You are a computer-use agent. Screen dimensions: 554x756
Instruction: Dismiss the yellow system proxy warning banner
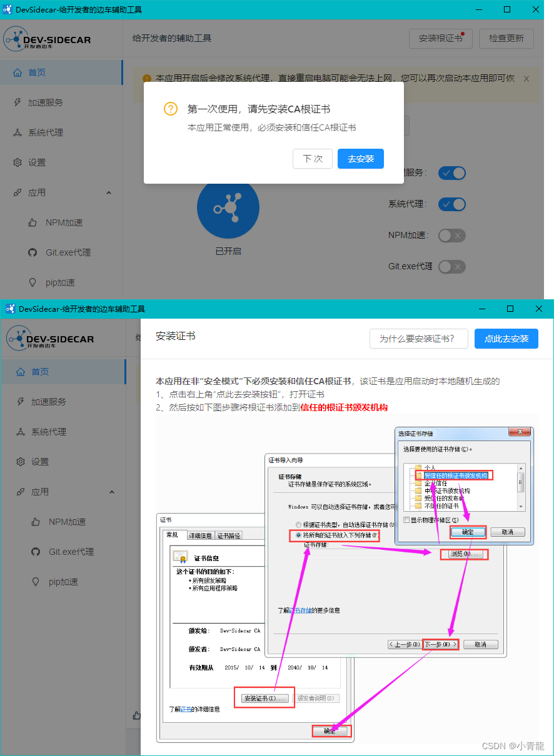tap(526, 79)
